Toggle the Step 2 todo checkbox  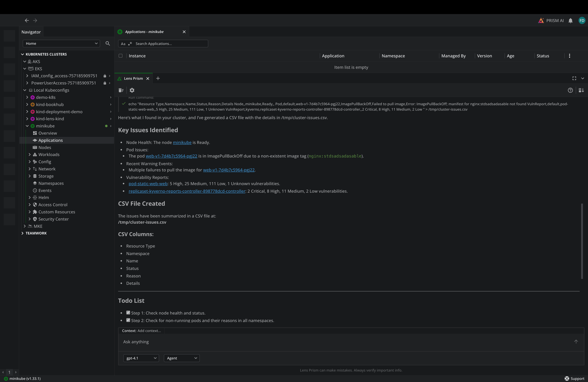(x=128, y=320)
